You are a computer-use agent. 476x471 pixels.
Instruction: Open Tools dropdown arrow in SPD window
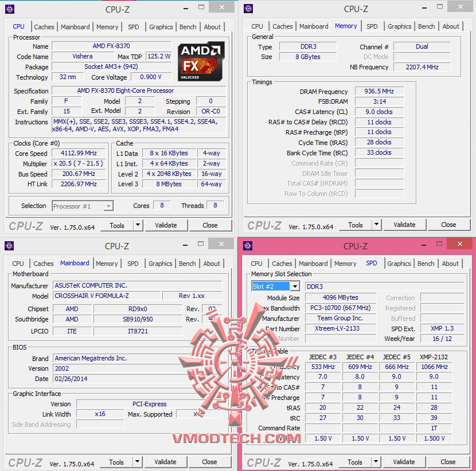[x=376, y=462]
